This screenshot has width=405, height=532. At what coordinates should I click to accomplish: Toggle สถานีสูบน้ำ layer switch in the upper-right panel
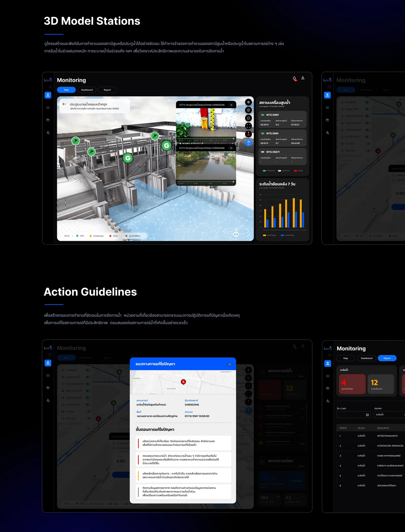[368, 102]
